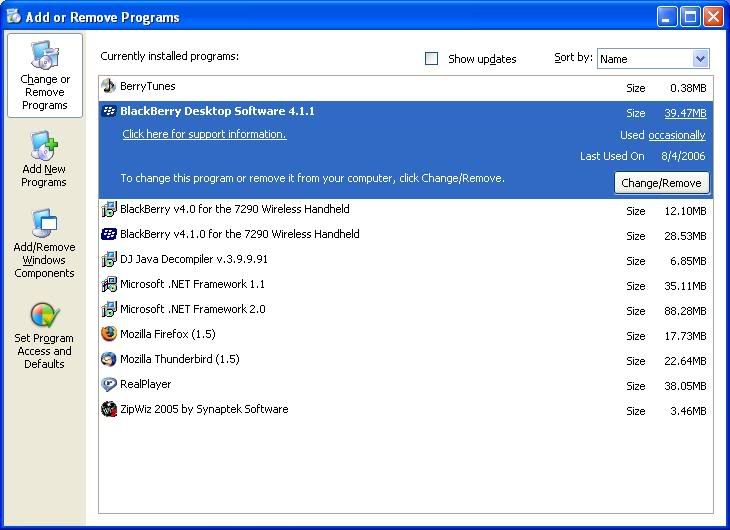Open Click here for support information link

[x=204, y=134]
